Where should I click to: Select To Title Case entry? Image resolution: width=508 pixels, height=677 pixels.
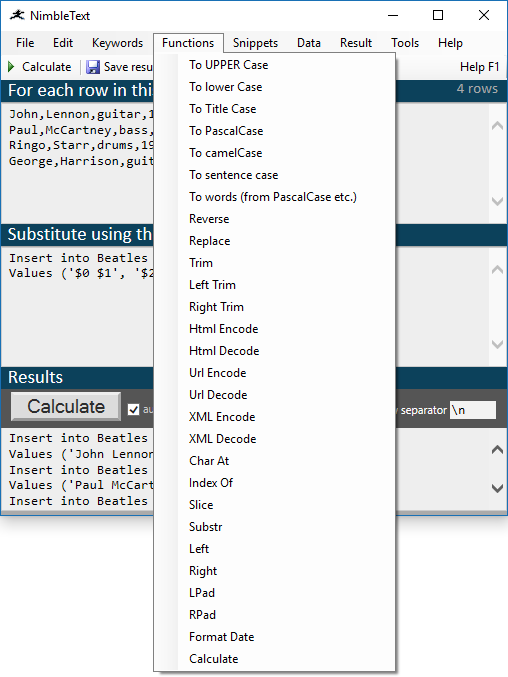(x=275, y=109)
